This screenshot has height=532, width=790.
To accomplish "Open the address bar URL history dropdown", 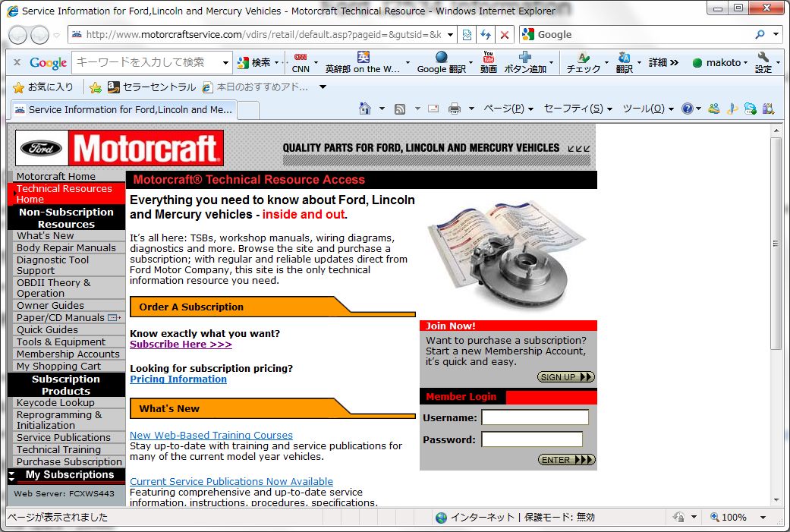I will coord(450,35).
